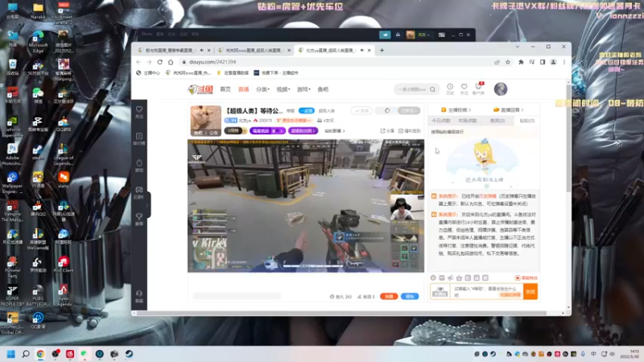Screen dimensions: 644x362
Task: Click 充值 orange button below the video
Action: [389, 296]
